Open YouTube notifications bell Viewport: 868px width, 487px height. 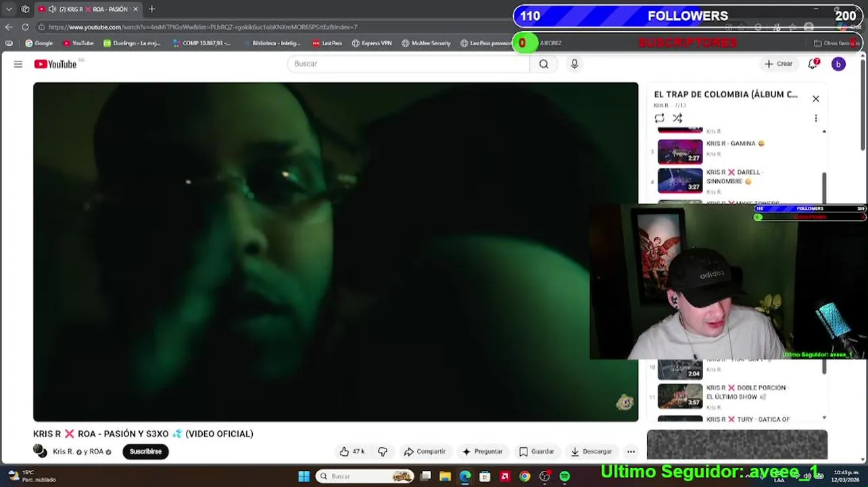tap(813, 64)
